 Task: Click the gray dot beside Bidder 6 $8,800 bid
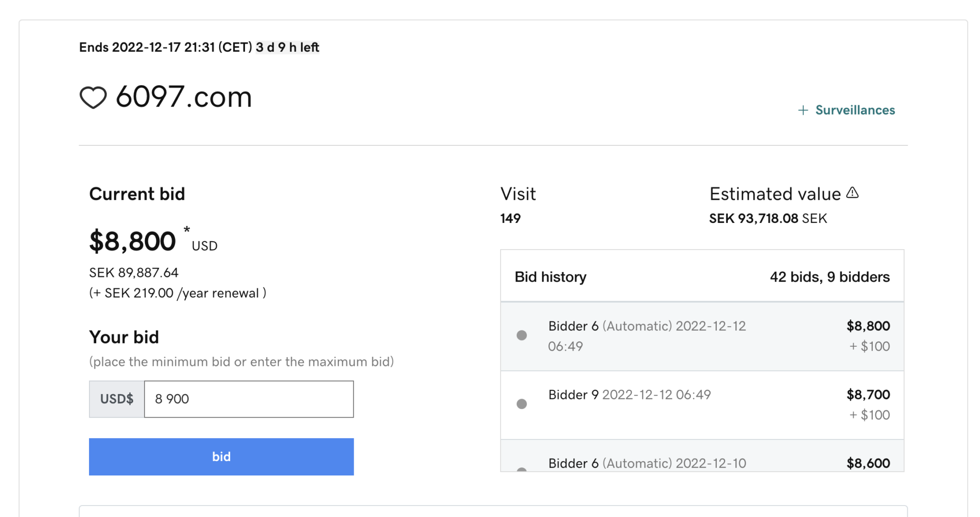point(522,335)
